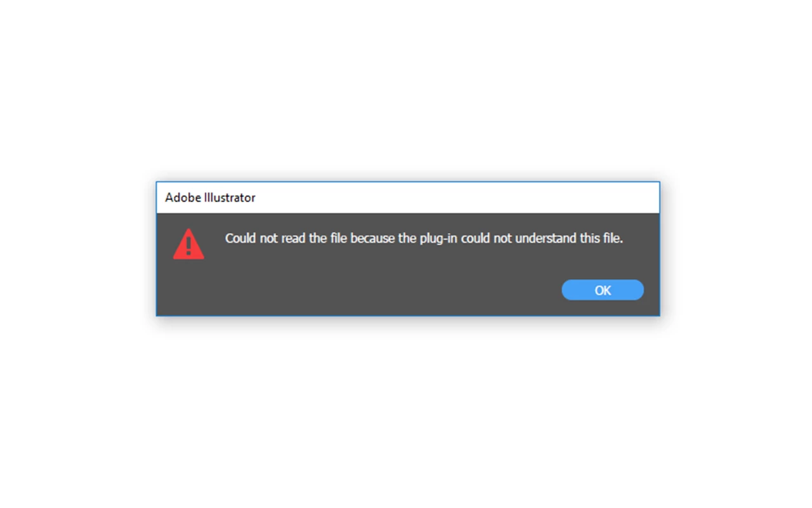Dismiss the error dialog with OK
Image resolution: width=812 pixels, height=508 pixels.
click(x=603, y=290)
